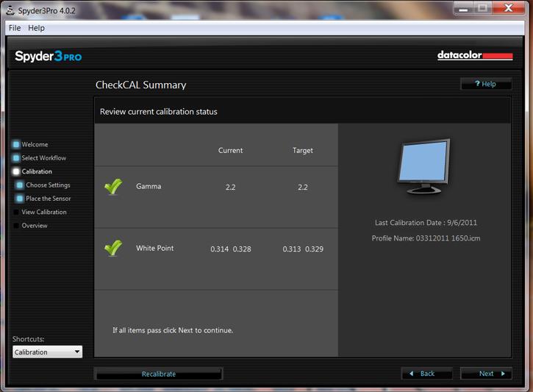533x392 pixels.
Task: Click the 'If all items pass' instruction text
Action: (173, 330)
